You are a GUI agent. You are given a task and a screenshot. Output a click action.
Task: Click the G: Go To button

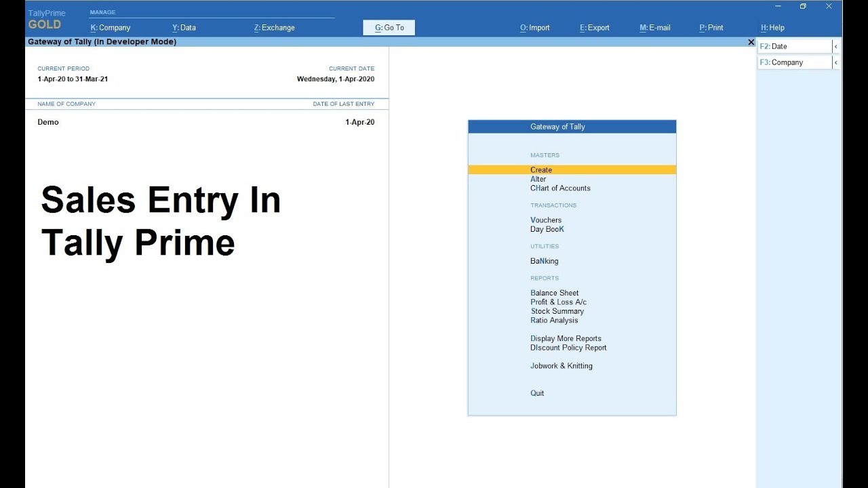point(389,28)
